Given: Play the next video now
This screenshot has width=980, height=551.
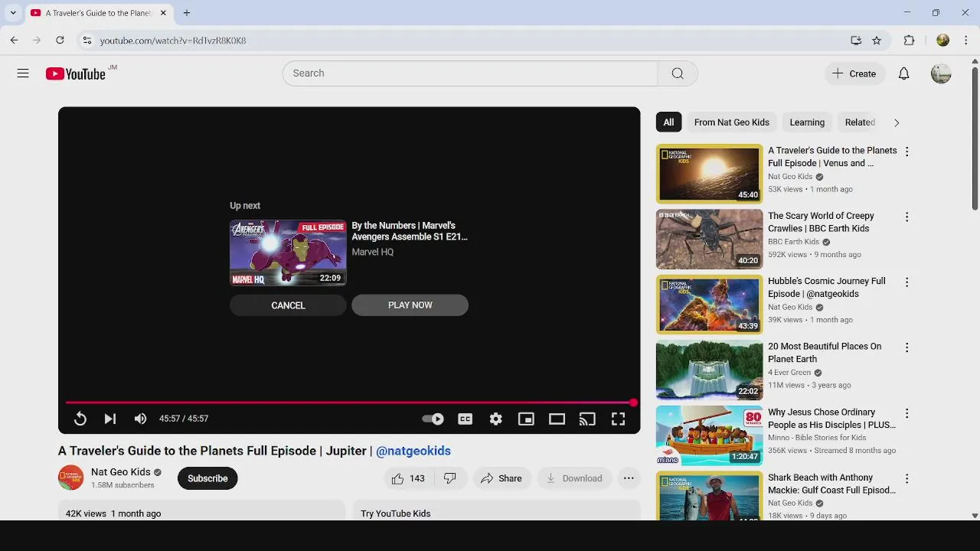Looking at the screenshot, I should coord(410,305).
